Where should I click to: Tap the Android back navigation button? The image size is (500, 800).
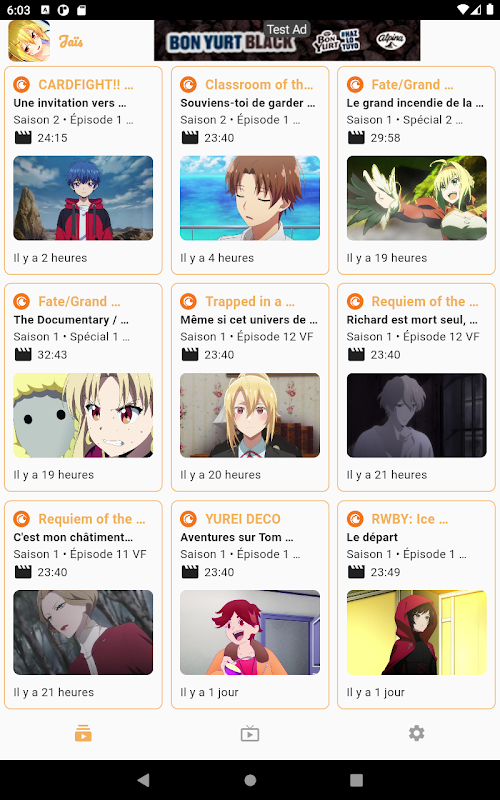click(144, 780)
